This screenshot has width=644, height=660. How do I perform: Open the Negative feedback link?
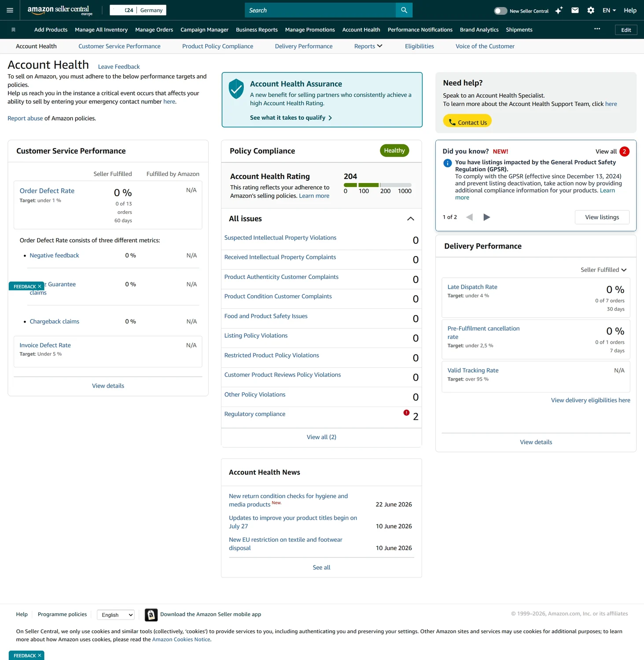click(x=54, y=256)
